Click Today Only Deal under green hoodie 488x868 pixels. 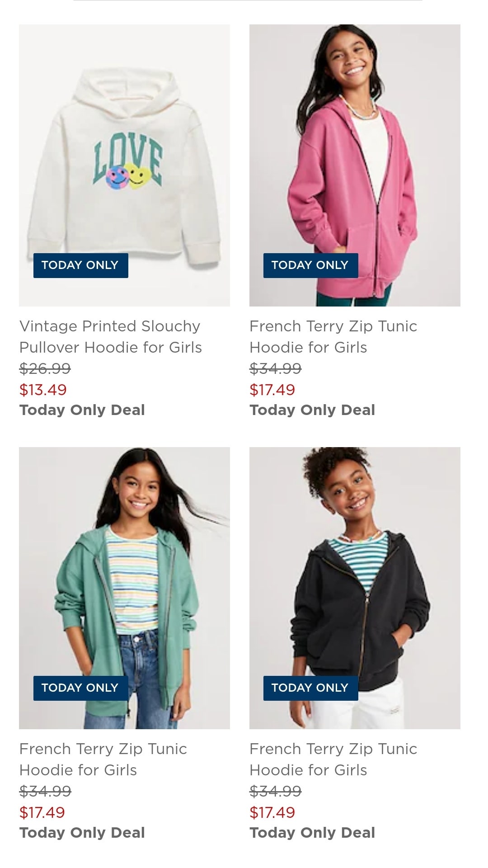82,833
